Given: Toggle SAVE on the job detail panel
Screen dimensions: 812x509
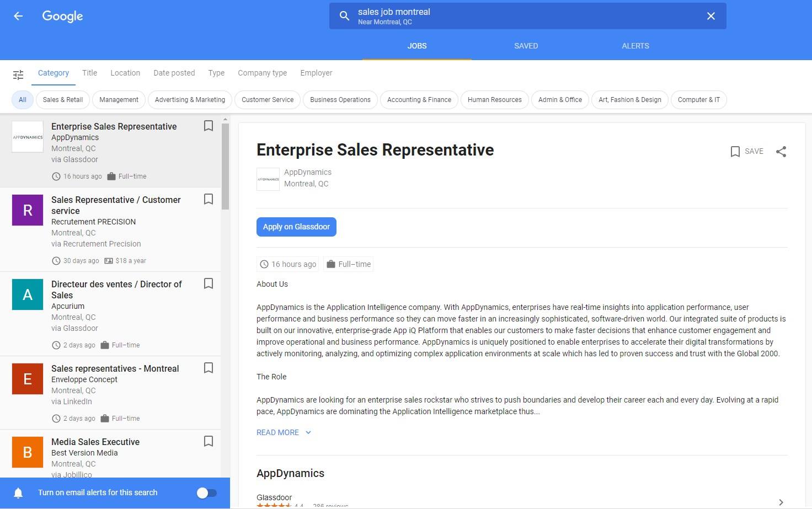Looking at the screenshot, I should click(x=747, y=152).
